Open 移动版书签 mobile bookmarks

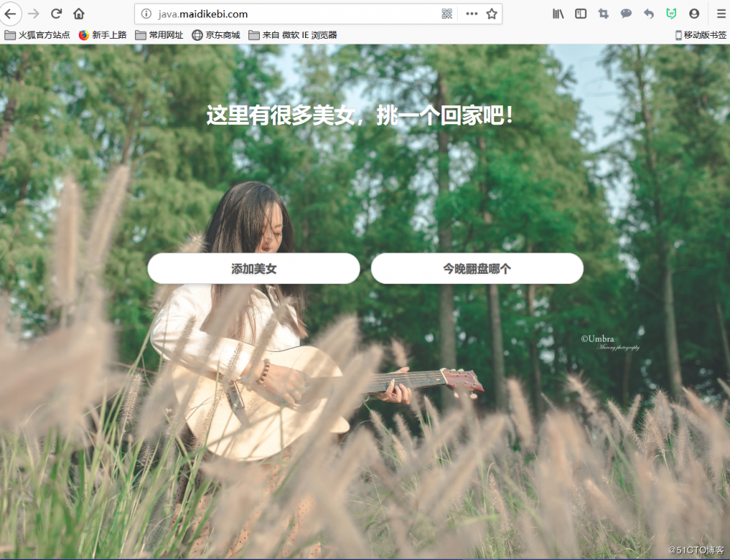click(701, 35)
